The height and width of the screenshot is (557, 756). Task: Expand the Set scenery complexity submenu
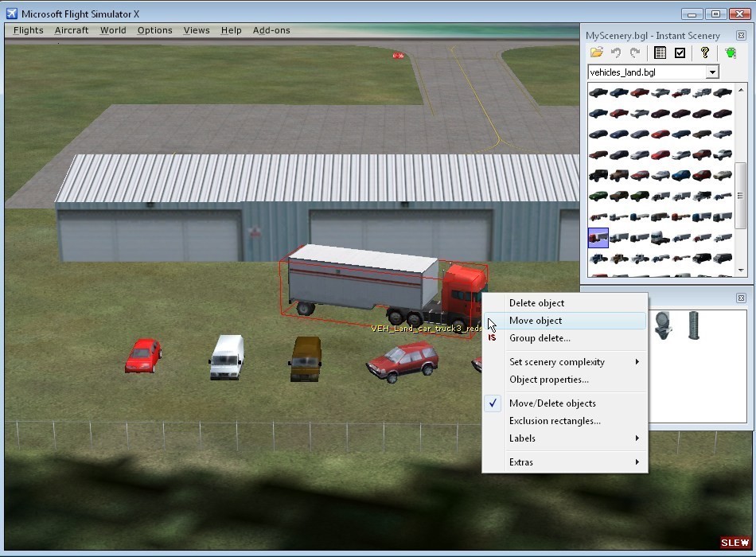click(x=557, y=362)
